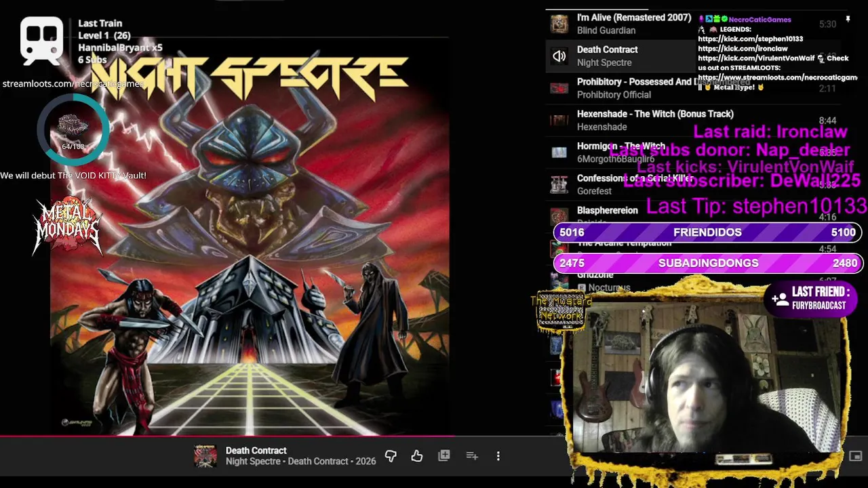The width and height of the screenshot is (868, 488).
Task: Click Hexenshade artist name
Action: (601, 127)
